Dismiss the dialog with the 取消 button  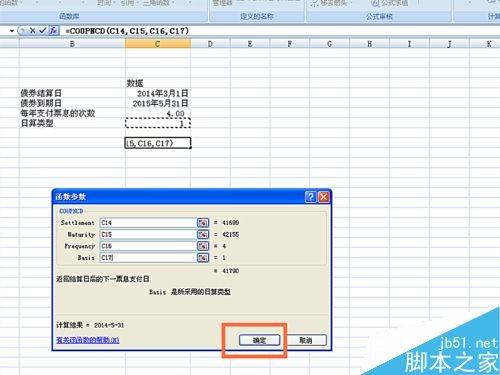click(306, 340)
